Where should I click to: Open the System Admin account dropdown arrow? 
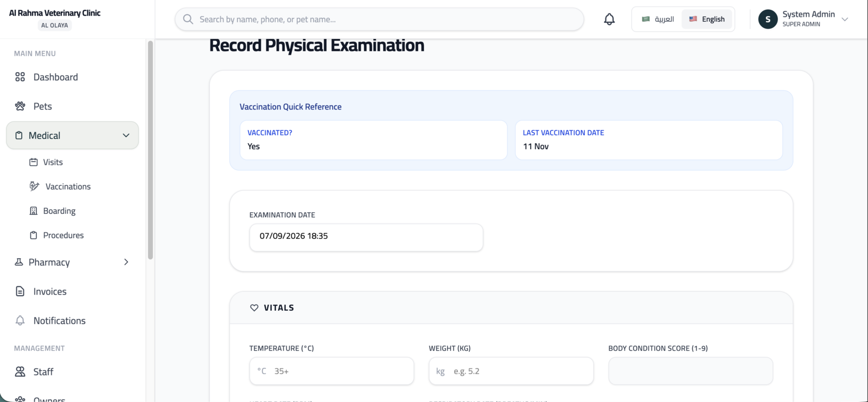tap(845, 20)
